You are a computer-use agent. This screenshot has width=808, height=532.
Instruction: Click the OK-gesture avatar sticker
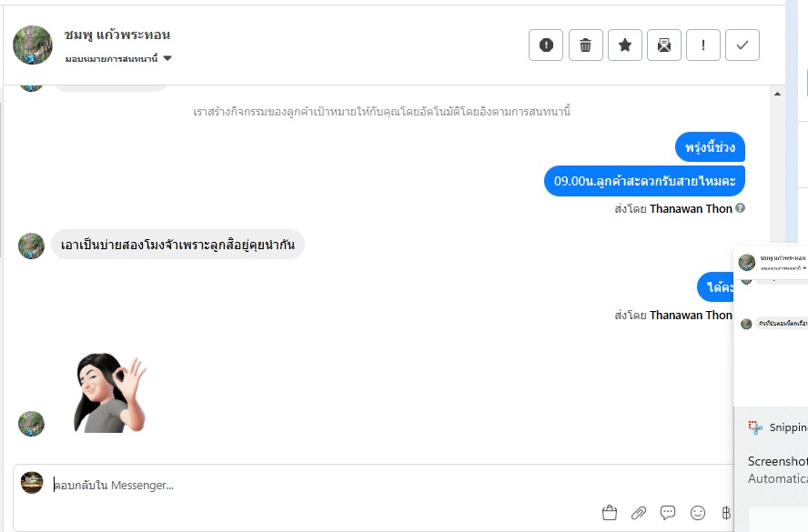click(x=109, y=393)
